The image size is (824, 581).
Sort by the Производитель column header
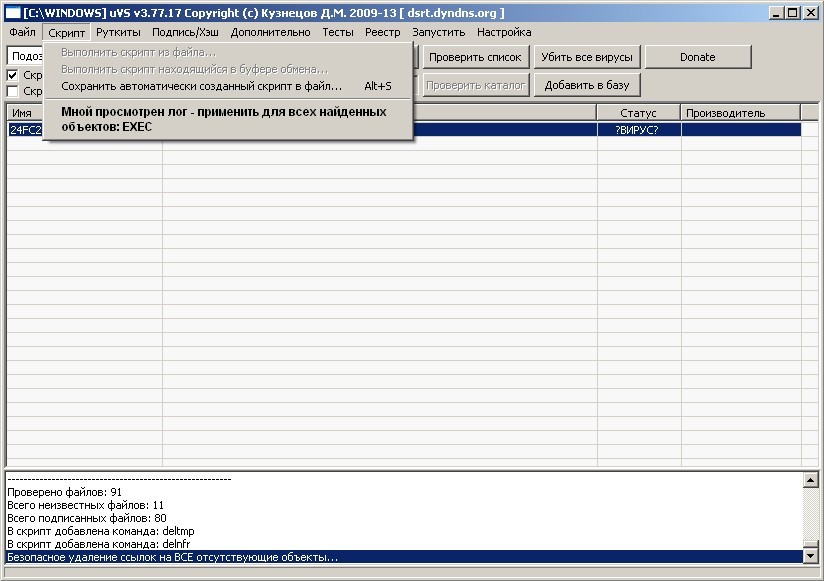coord(740,113)
